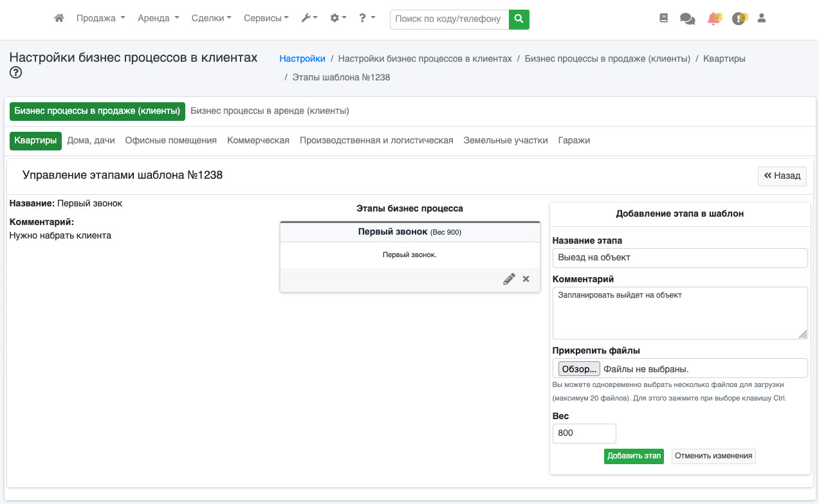This screenshot has height=504, width=819.
Task: Click the help question icon beside title
Action: (x=16, y=73)
